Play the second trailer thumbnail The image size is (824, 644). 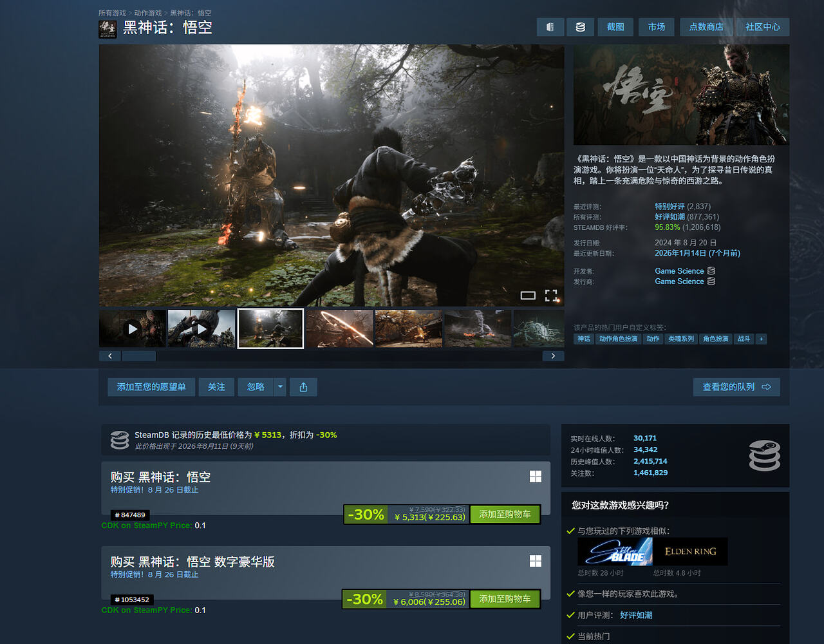pos(201,328)
